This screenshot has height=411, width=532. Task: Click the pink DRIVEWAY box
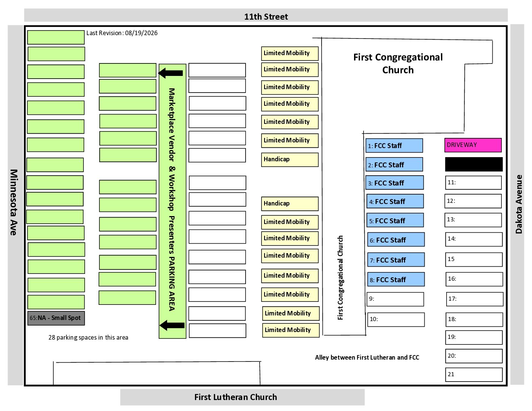[x=473, y=145]
